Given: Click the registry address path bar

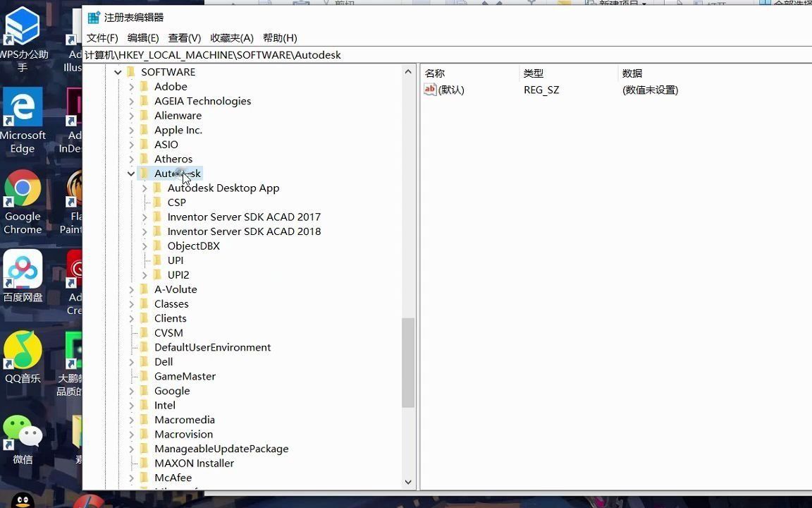Looking at the screenshot, I should (x=447, y=55).
